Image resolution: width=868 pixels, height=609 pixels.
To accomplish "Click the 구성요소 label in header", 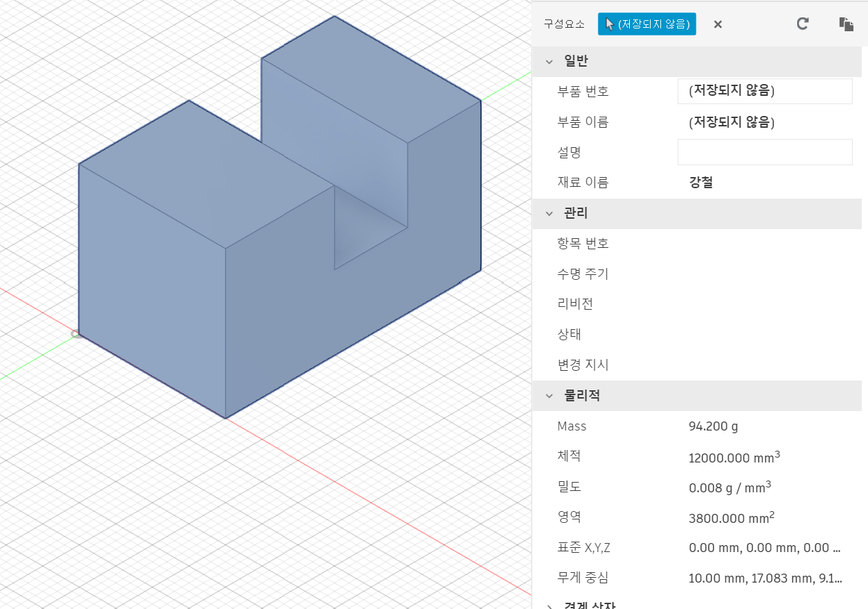I will click(x=564, y=24).
